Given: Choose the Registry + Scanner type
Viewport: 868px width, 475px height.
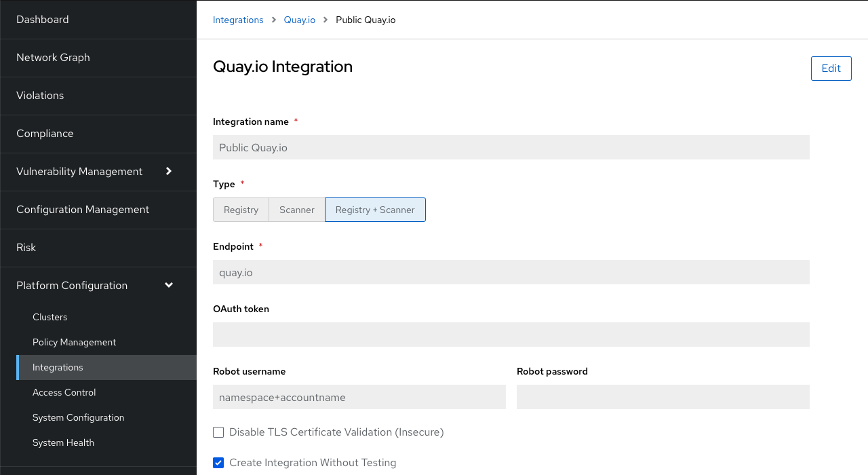Looking at the screenshot, I should pos(375,210).
